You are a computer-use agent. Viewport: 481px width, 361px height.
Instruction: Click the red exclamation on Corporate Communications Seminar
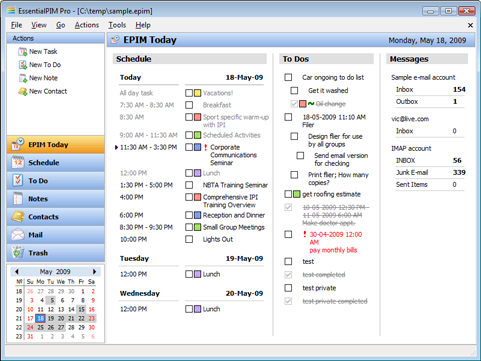[206, 147]
